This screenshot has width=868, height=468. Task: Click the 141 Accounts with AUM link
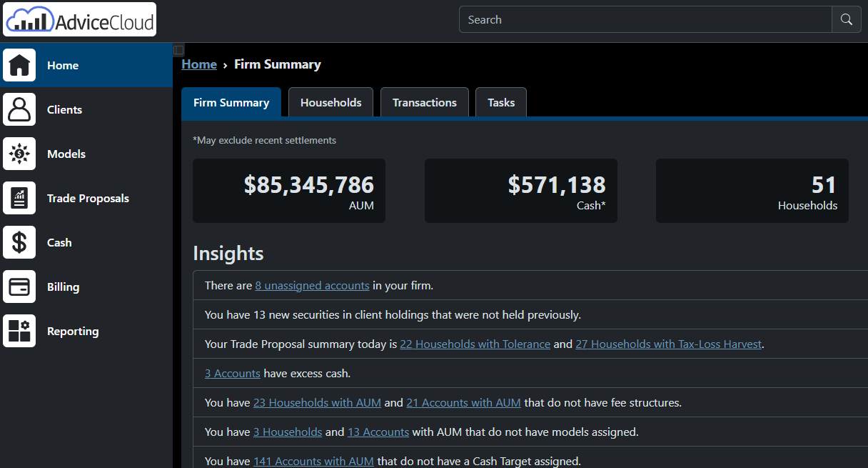313,461
